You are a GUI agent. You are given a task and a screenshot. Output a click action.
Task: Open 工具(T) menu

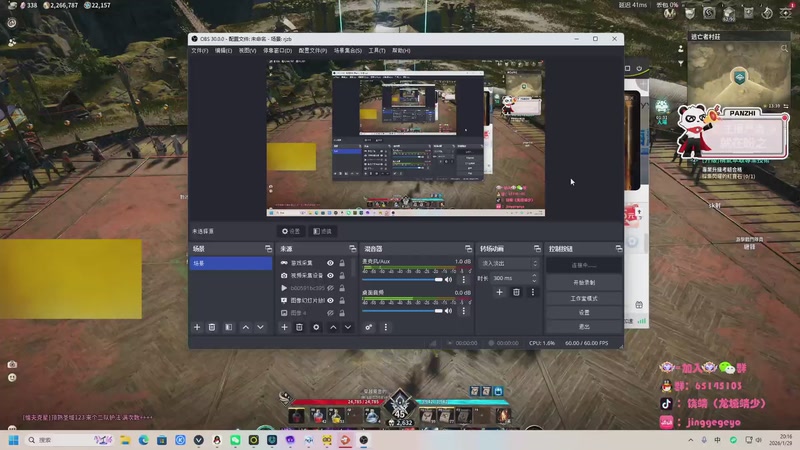(377, 51)
